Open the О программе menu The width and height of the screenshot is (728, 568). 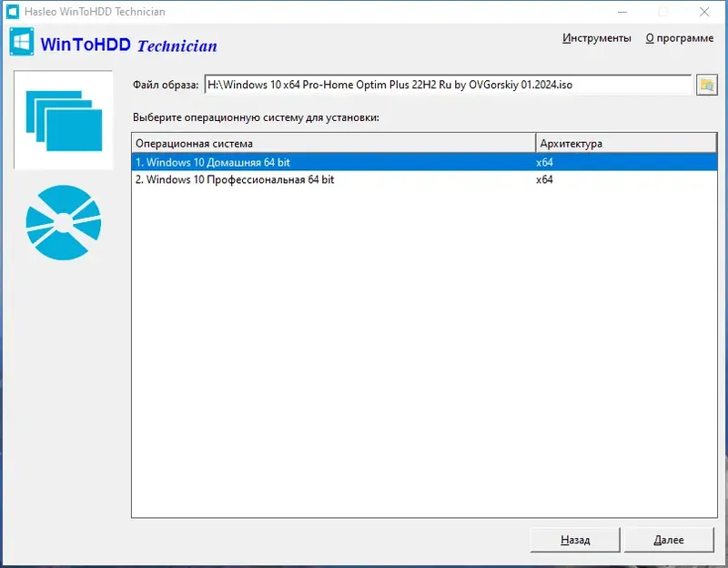coord(679,38)
